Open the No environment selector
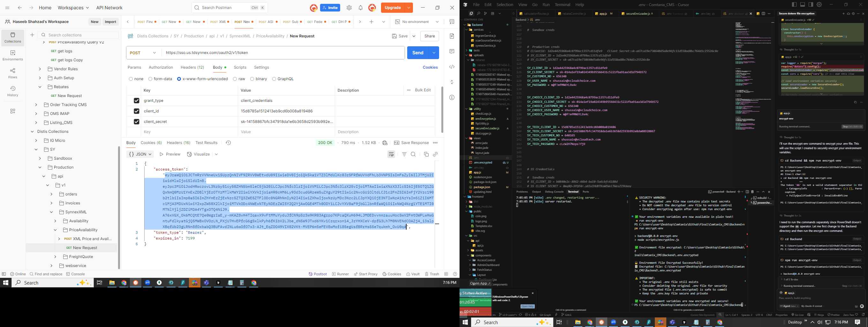The width and height of the screenshot is (868, 327). coord(417,22)
